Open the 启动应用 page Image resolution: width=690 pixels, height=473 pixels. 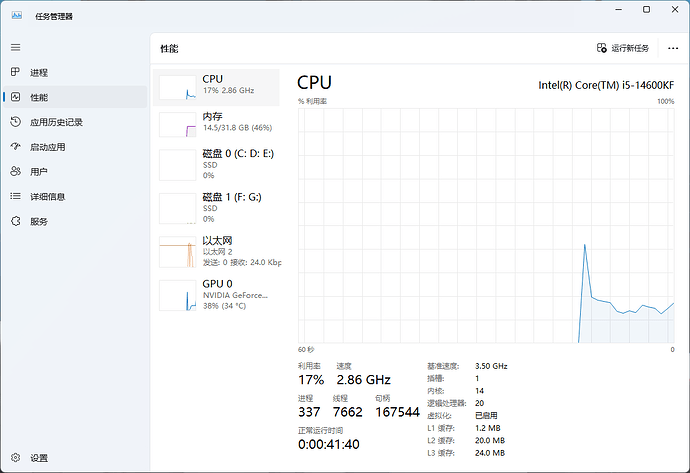pyautogui.click(x=75, y=147)
